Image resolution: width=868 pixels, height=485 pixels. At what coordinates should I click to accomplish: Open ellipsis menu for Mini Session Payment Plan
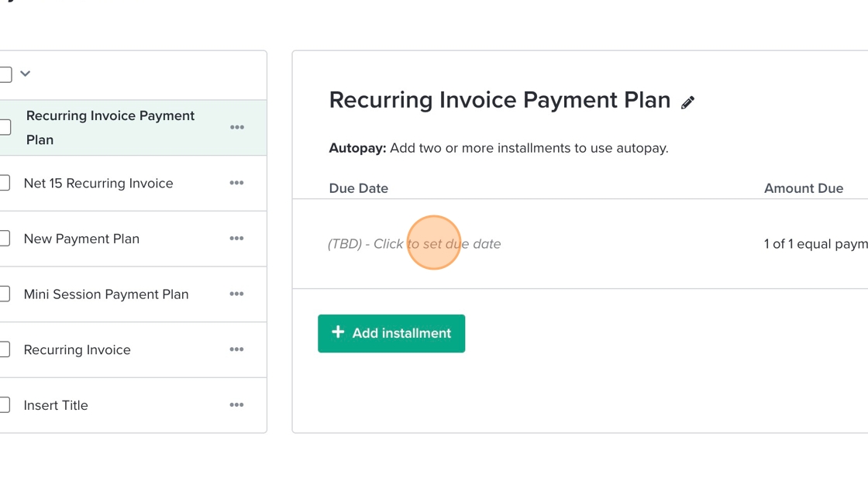[237, 294]
